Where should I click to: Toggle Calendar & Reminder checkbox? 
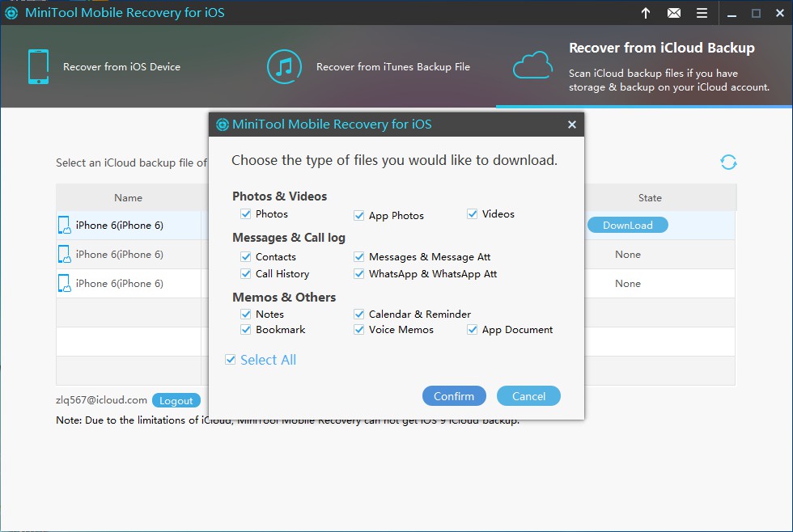359,315
